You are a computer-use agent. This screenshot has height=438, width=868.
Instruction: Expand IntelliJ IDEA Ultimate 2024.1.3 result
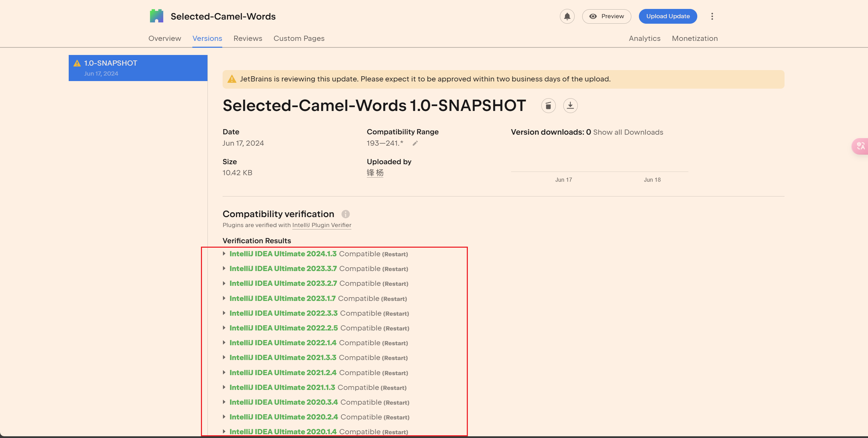point(224,254)
